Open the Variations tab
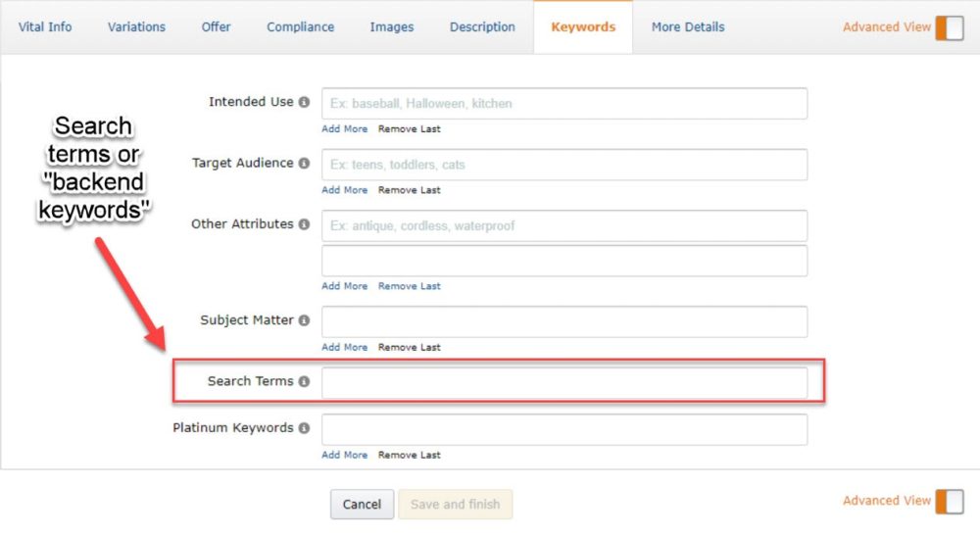The height and width of the screenshot is (537, 980). tap(136, 26)
